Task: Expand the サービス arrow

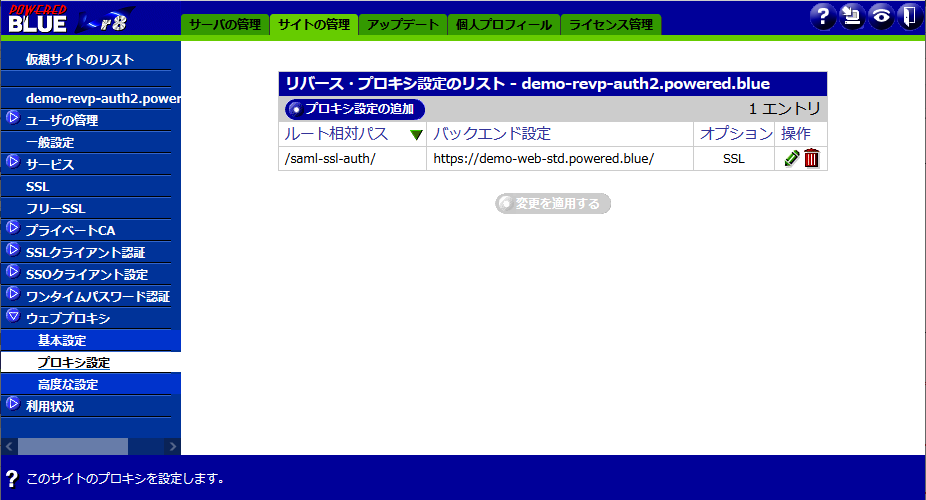Action: click(x=13, y=162)
